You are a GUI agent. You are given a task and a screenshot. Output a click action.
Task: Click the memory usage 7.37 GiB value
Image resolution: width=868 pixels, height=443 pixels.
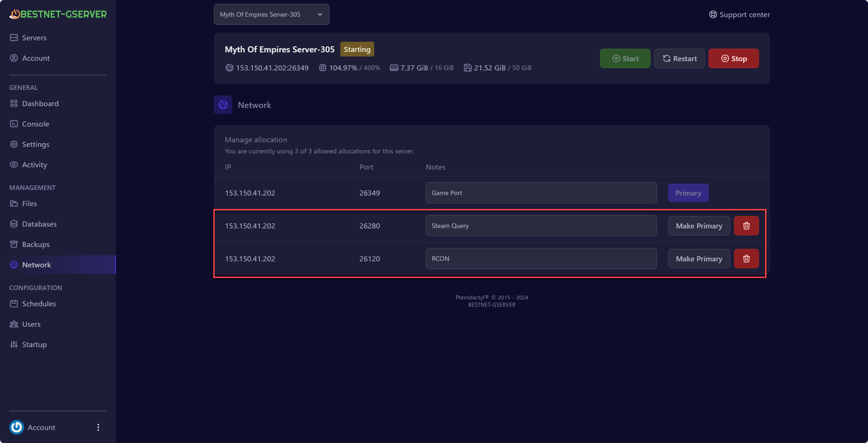(415, 68)
